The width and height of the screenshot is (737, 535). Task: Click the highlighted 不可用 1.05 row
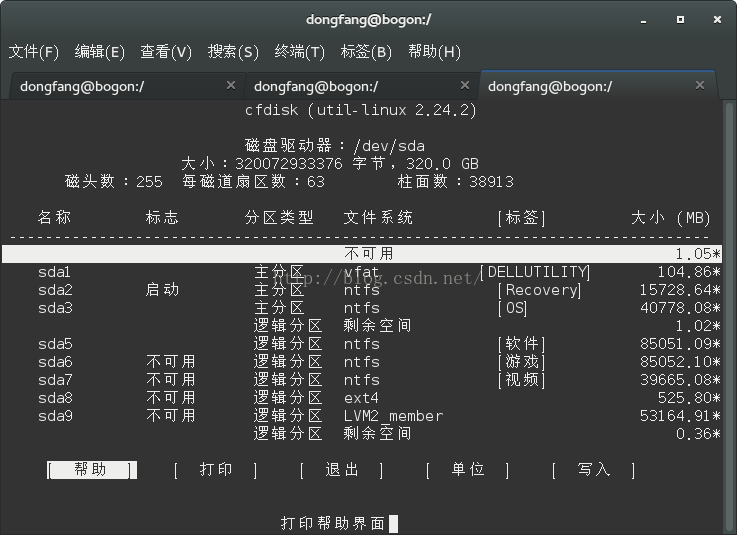coord(362,254)
